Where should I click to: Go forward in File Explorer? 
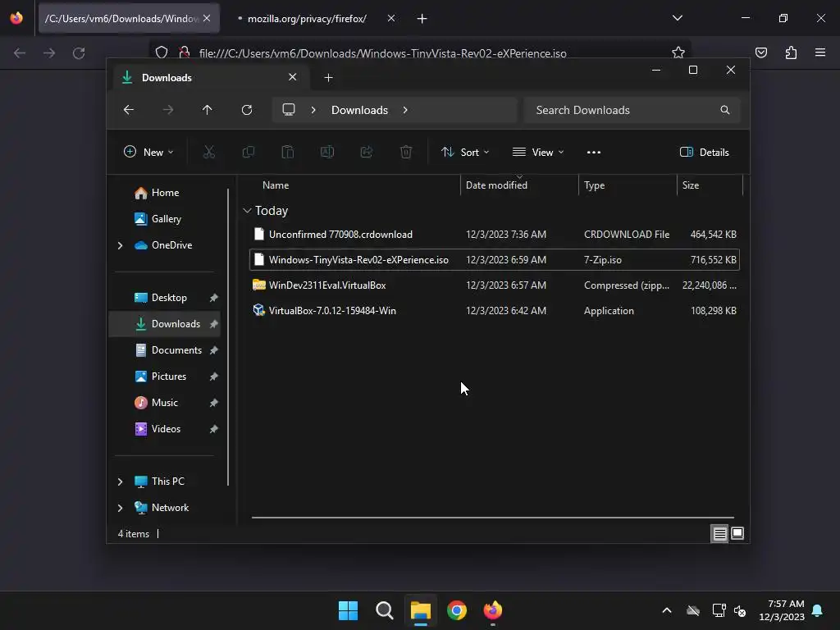tap(168, 110)
